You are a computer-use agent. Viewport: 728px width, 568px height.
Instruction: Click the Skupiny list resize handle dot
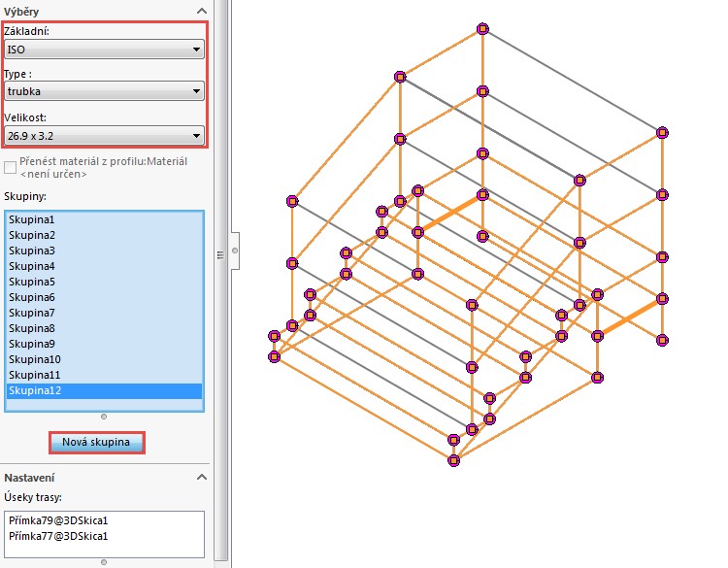click(x=104, y=417)
